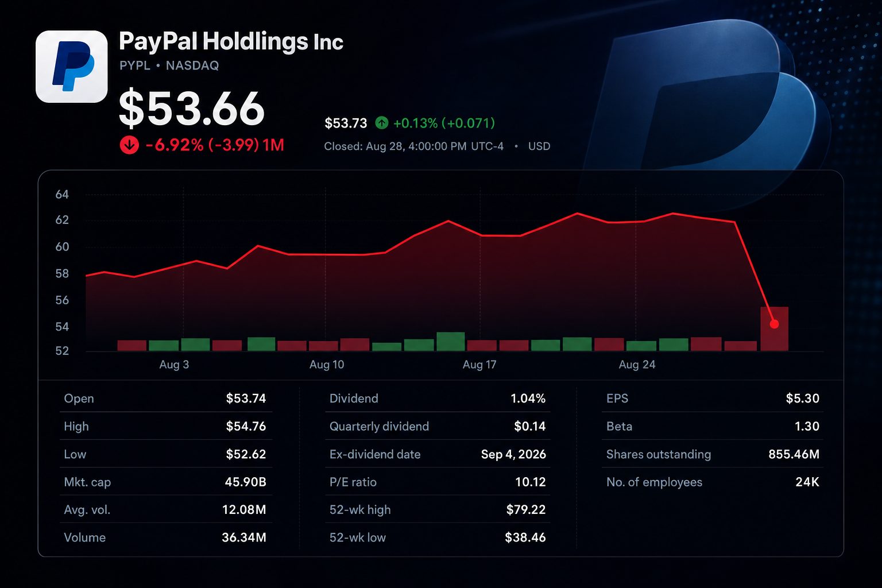Click the 52 y-axis label
This screenshot has height=588, width=882.
pyautogui.click(x=62, y=351)
